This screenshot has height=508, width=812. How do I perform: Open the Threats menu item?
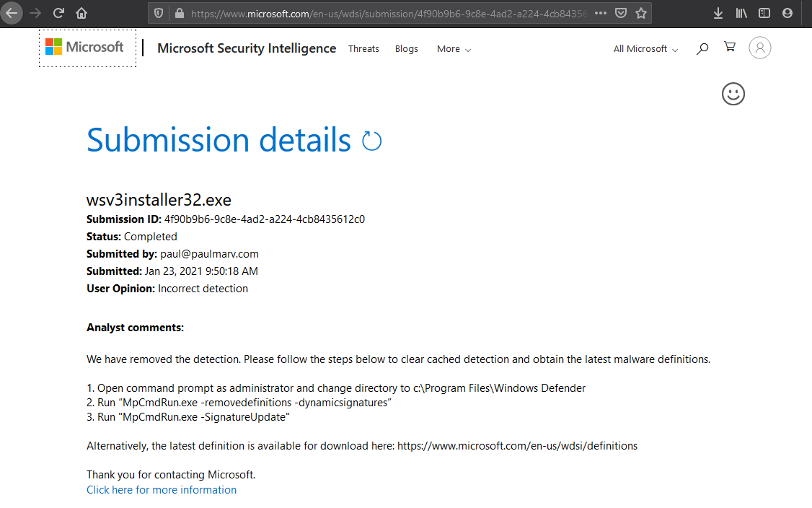tap(363, 49)
